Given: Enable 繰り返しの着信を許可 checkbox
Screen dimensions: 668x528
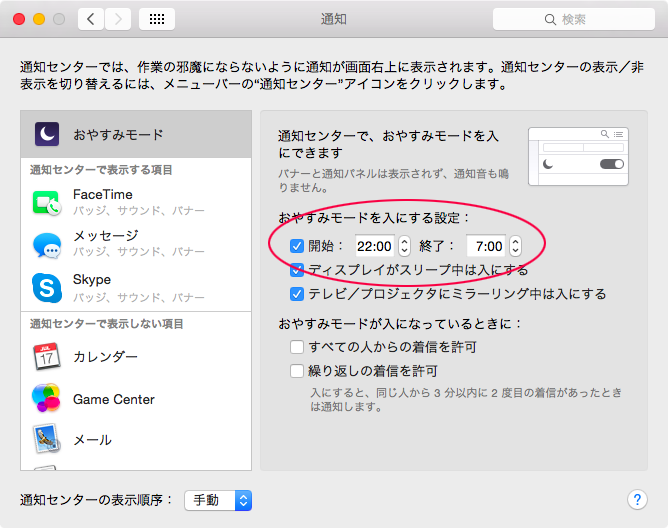Looking at the screenshot, I should coord(297,371).
